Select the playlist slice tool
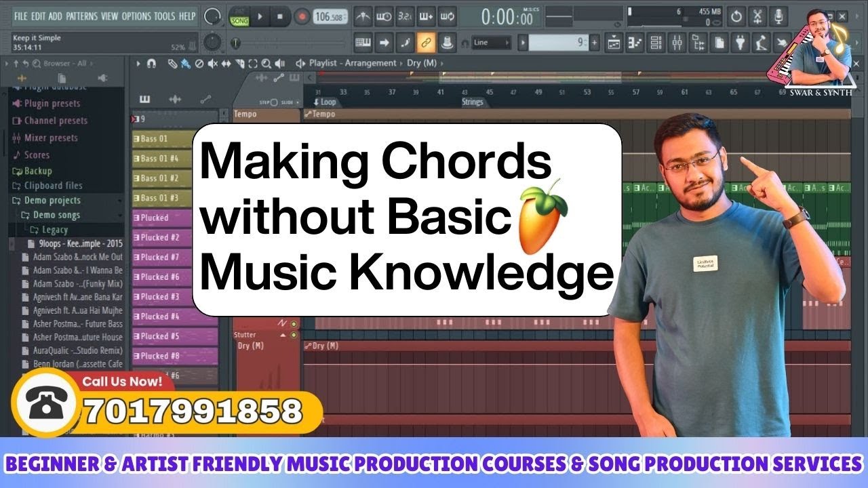The height and width of the screenshot is (488, 868). (x=240, y=63)
